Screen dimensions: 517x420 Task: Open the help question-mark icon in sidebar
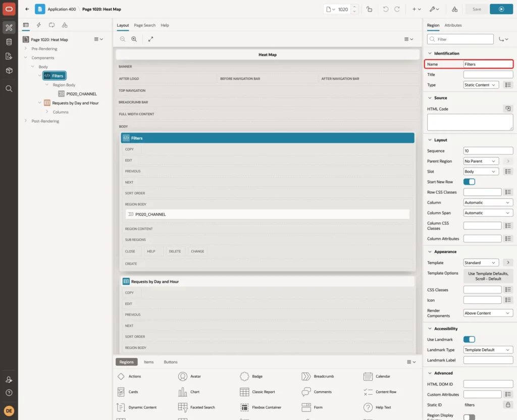pos(9,393)
